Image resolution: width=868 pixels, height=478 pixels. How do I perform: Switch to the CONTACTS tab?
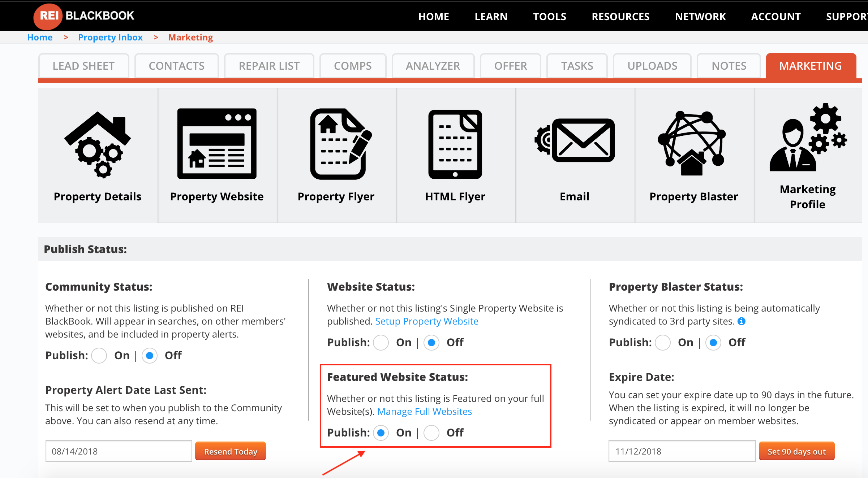(177, 66)
